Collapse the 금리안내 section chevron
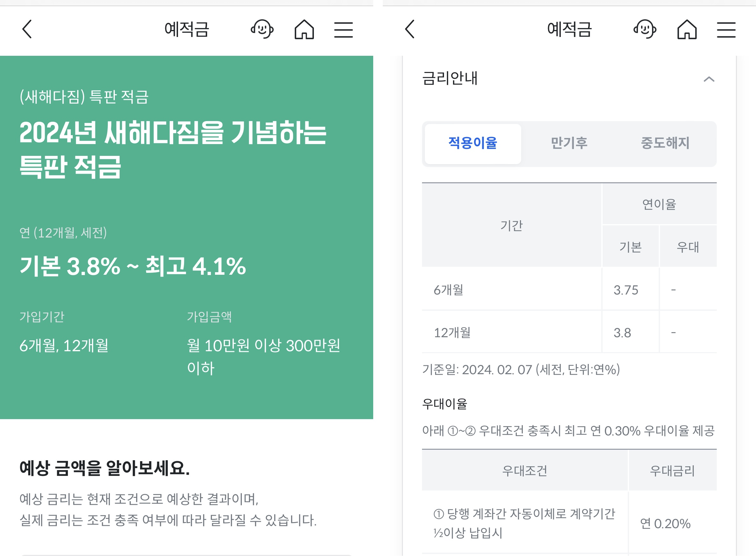 click(708, 79)
